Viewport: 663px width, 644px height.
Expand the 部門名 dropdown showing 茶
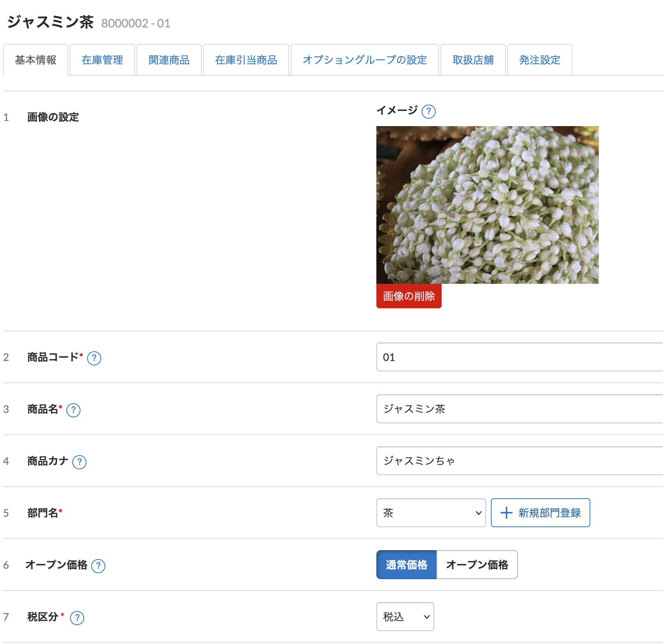[431, 513]
